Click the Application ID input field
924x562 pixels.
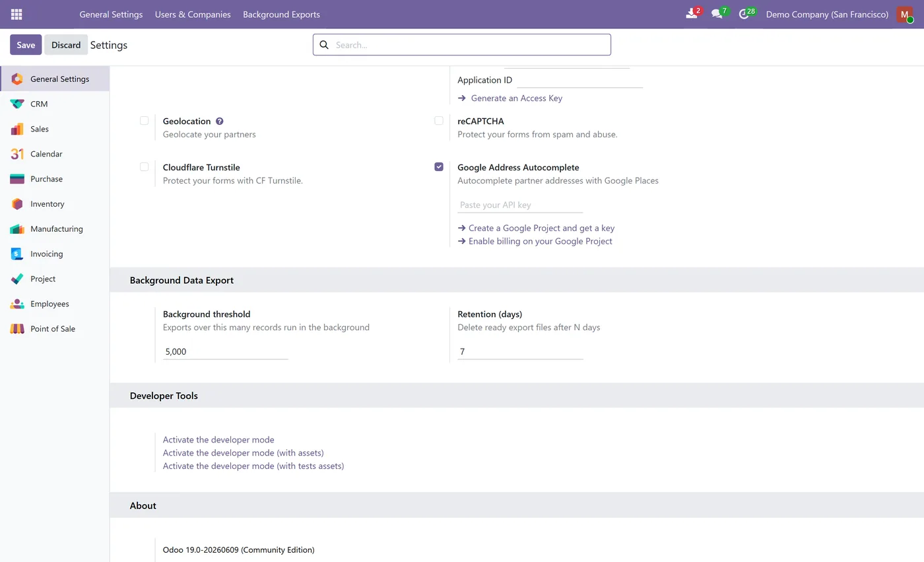click(x=579, y=81)
